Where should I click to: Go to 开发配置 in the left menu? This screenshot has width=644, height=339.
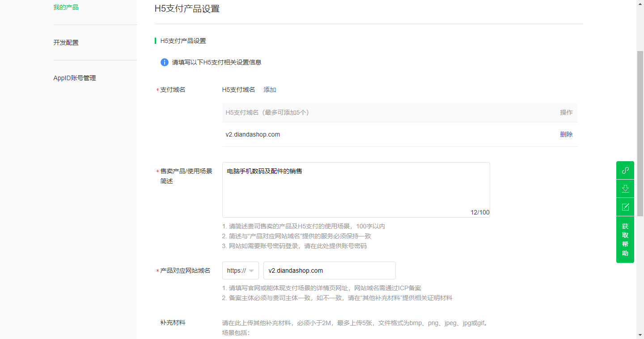(x=66, y=43)
